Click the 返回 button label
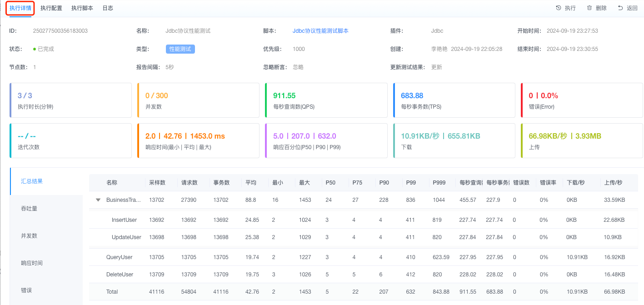644x305 pixels. pos(632,8)
